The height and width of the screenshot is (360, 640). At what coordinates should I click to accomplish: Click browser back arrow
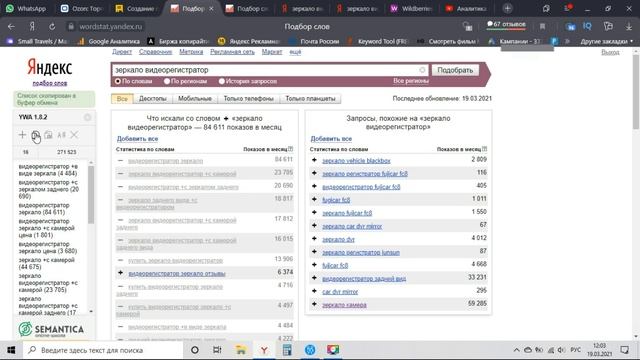coord(11,27)
